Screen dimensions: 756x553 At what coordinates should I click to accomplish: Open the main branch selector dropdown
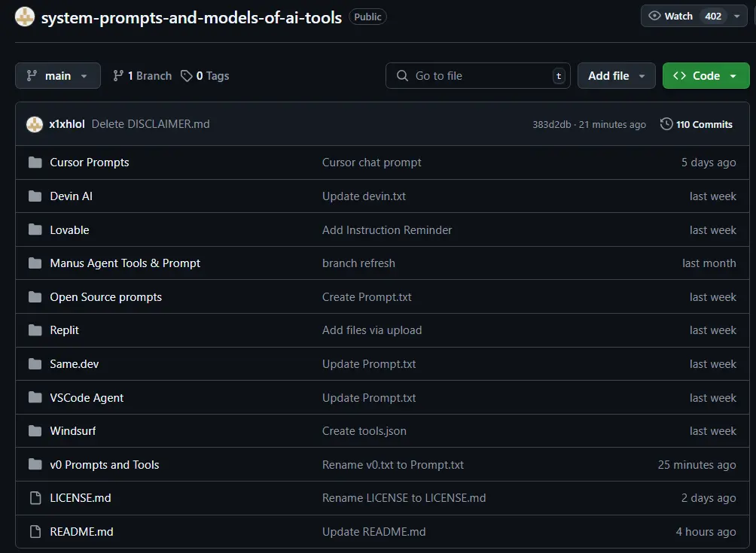coord(58,76)
